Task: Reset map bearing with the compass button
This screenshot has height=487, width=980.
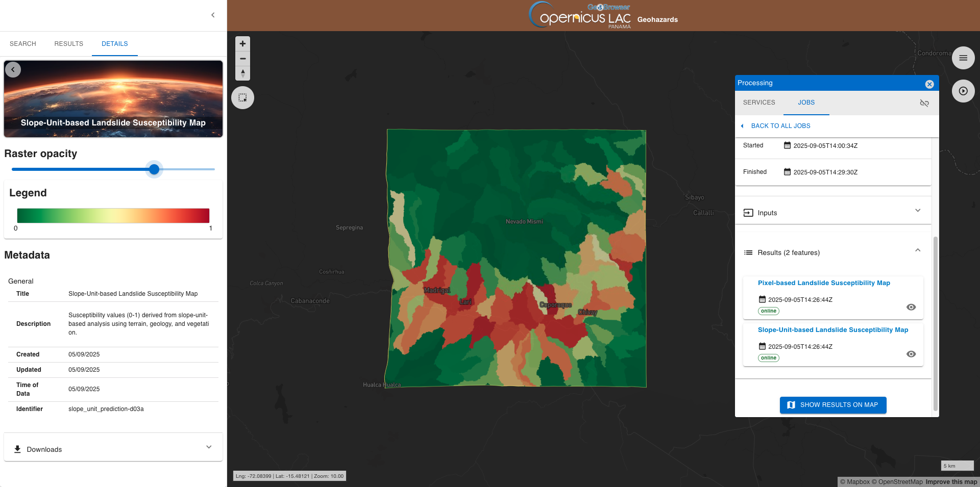Action: (242, 73)
